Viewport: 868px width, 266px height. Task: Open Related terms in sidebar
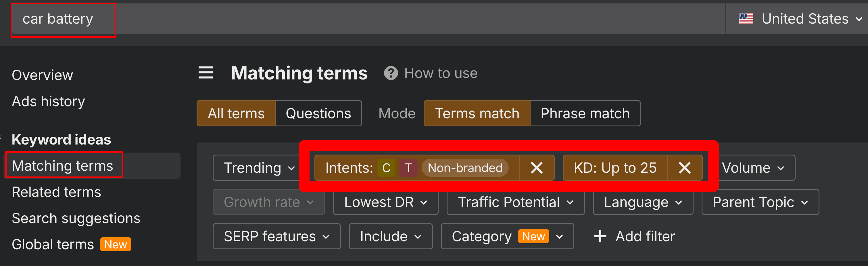tap(56, 192)
